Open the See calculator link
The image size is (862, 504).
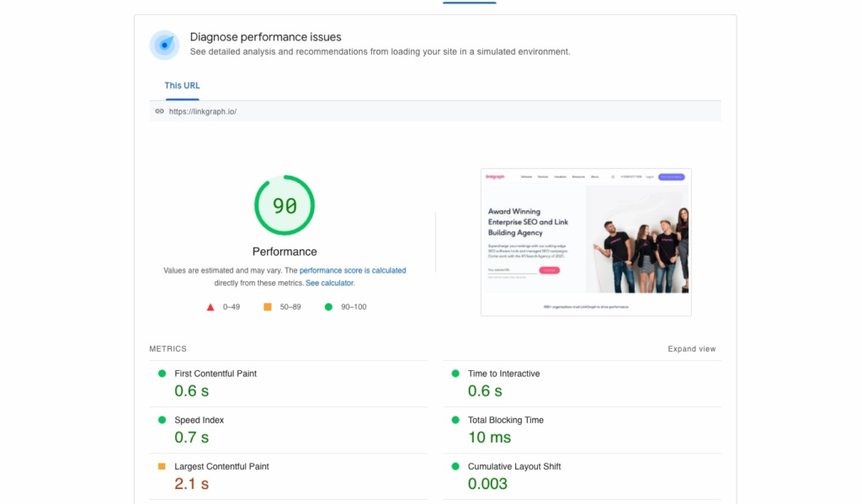point(330,283)
